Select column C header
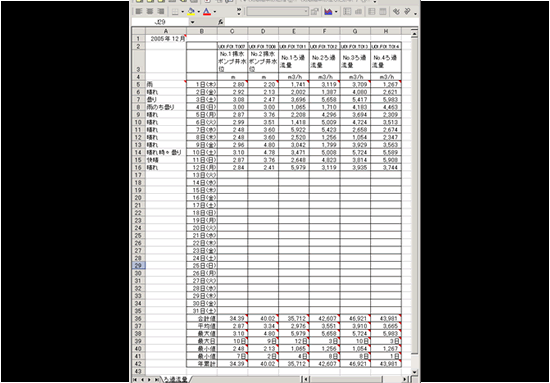The height and width of the screenshot is (383, 550). (x=233, y=31)
